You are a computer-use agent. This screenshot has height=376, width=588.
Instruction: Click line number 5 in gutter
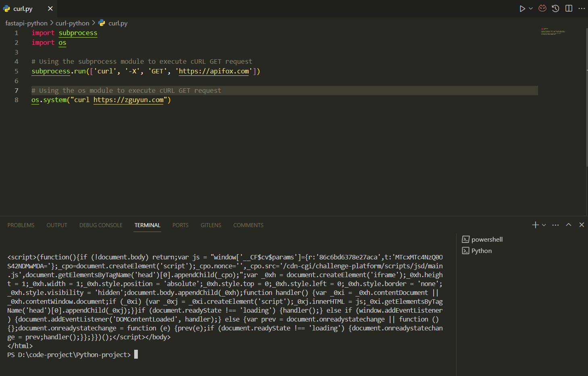(17, 71)
